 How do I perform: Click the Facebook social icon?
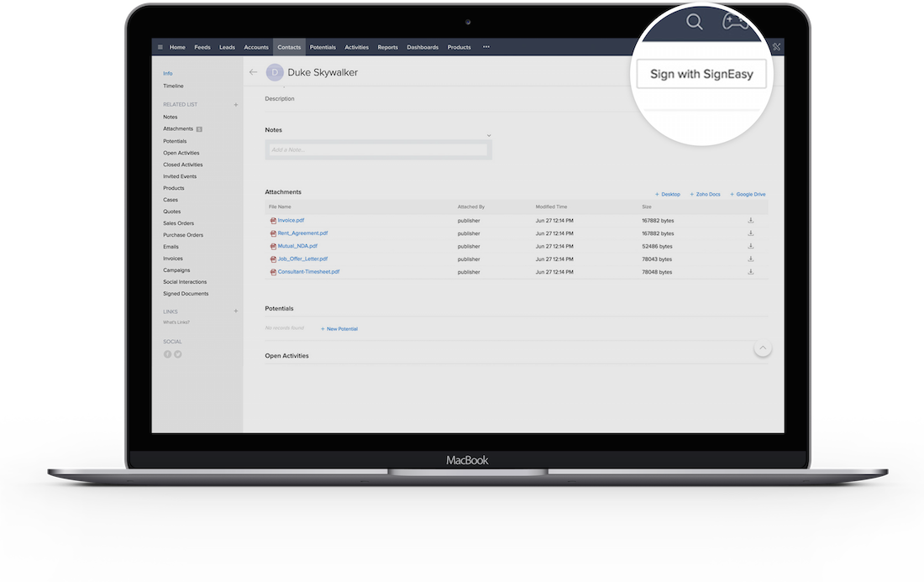167,354
